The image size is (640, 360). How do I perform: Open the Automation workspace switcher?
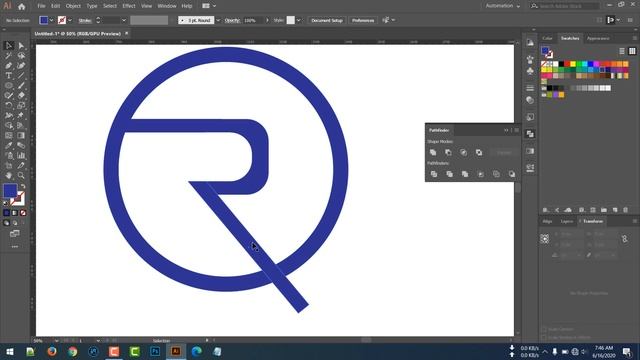pyautogui.click(x=502, y=6)
